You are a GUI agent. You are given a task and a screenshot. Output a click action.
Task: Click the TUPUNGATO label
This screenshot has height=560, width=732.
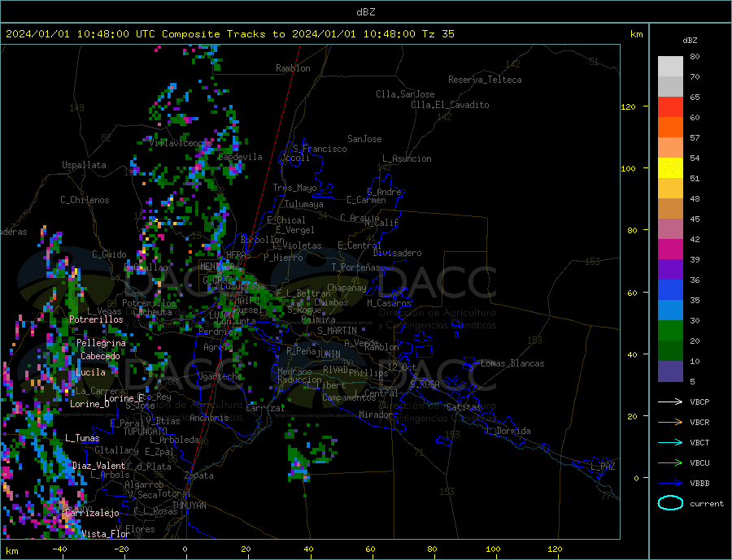click(x=145, y=432)
